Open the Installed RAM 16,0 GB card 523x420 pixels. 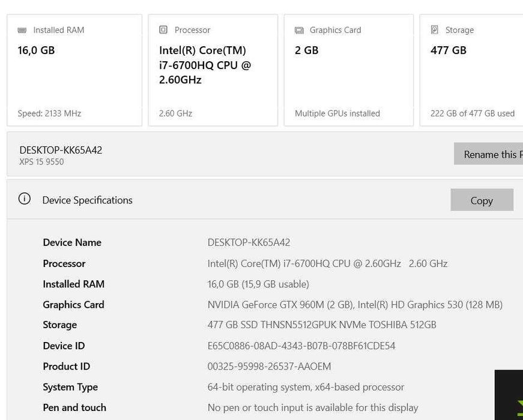tap(74, 70)
